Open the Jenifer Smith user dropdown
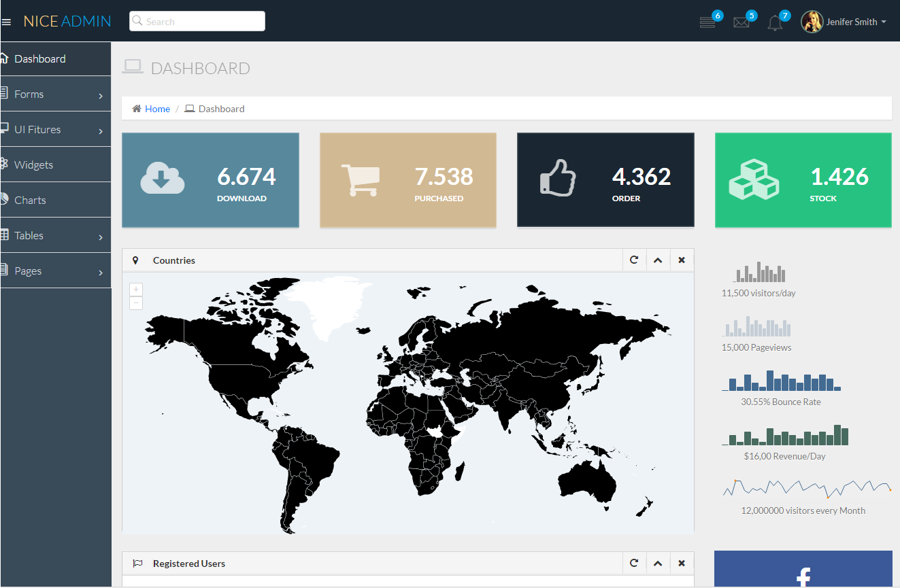The height and width of the screenshot is (588, 900). coord(844,22)
